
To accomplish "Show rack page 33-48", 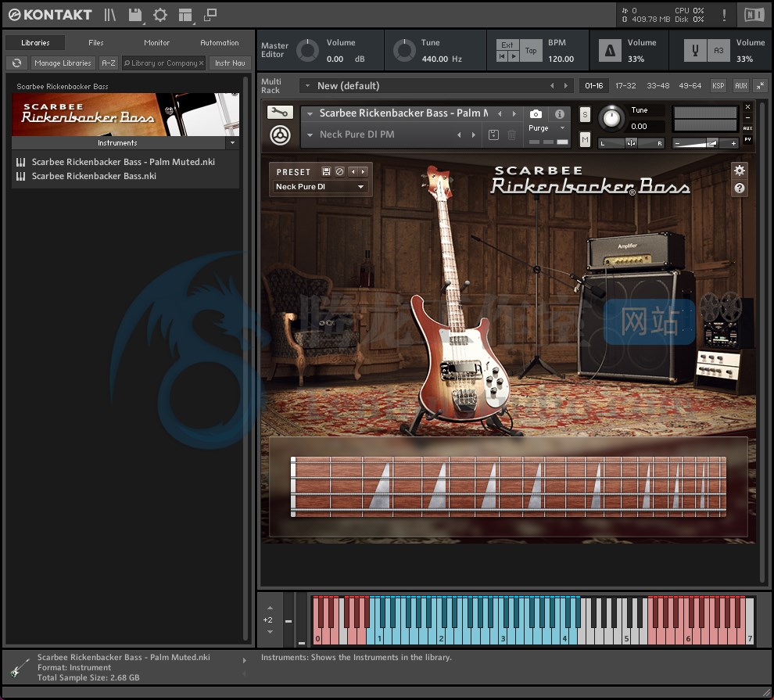I will 658,85.
